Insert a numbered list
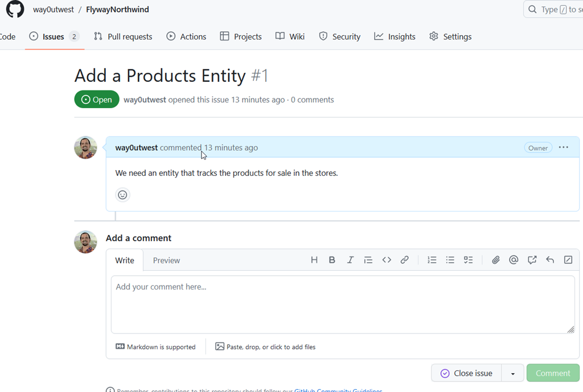This screenshot has height=392, width=583. [432, 260]
